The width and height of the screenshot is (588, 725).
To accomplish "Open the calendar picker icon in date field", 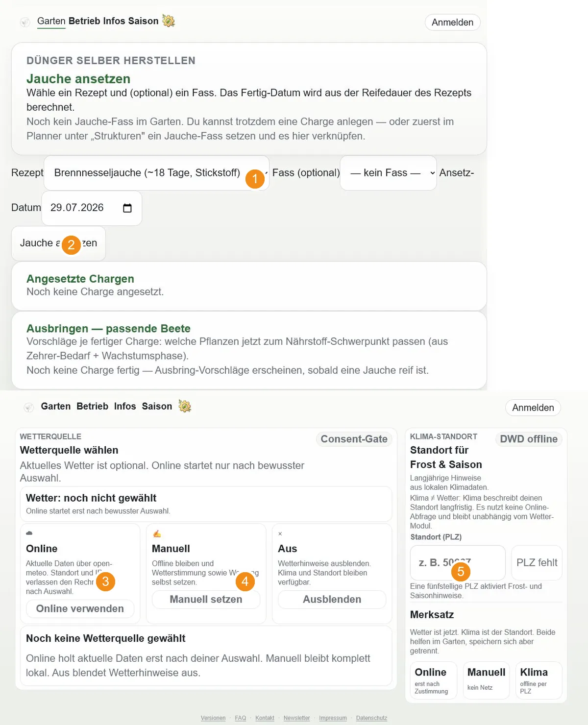I will (127, 208).
